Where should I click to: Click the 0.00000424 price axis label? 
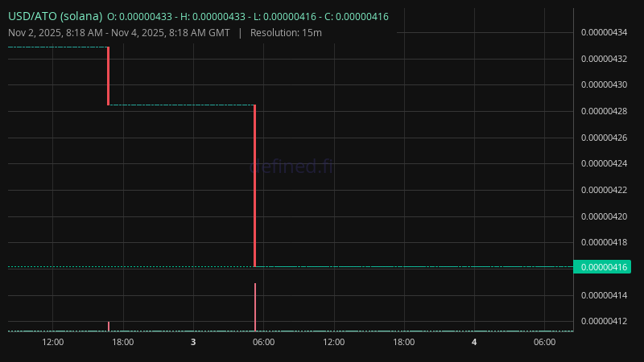pyautogui.click(x=604, y=164)
